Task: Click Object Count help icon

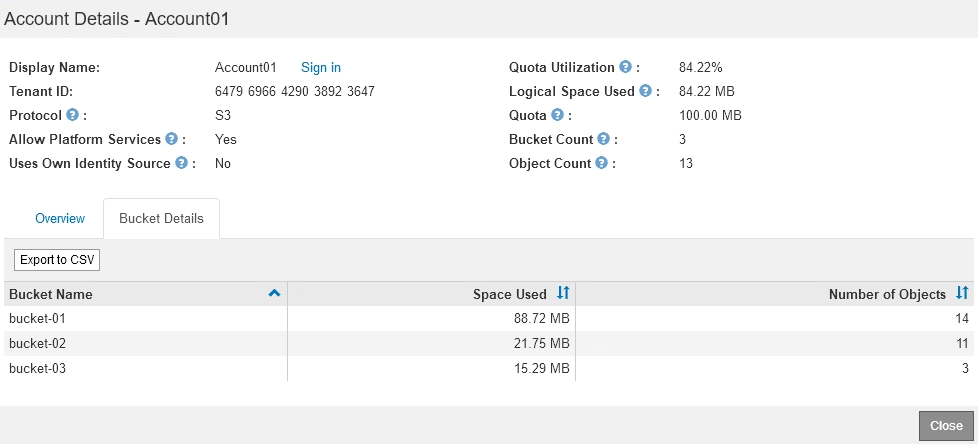Action: (x=601, y=163)
